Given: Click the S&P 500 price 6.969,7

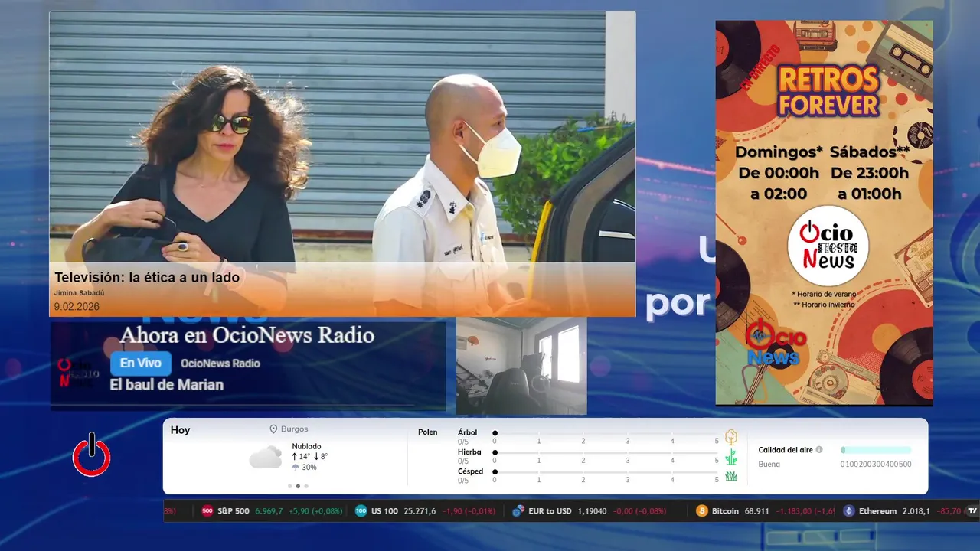Looking at the screenshot, I should point(269,511).
